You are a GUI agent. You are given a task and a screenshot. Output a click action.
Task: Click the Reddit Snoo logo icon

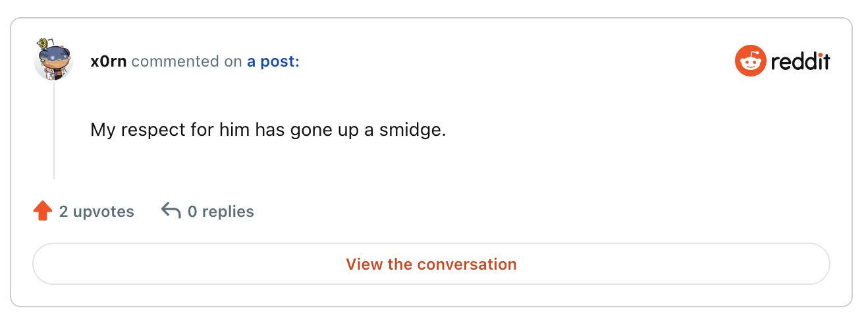coord(750,61)
